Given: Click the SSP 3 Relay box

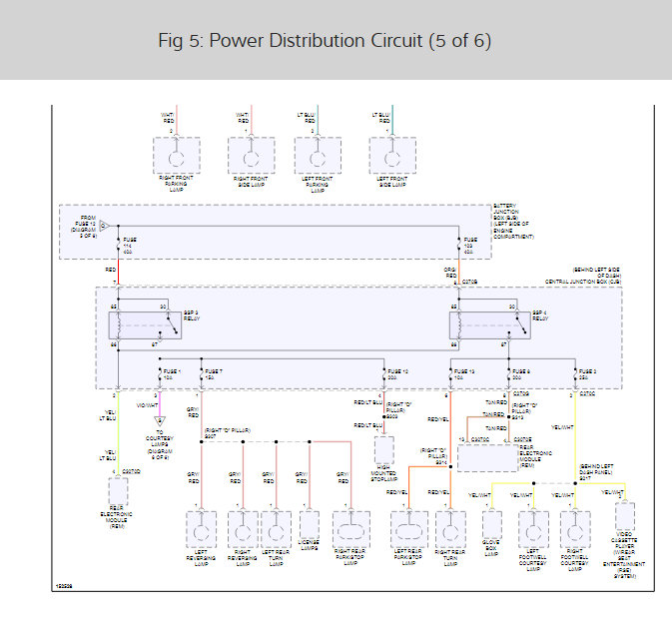Looking at the screenshot, I should click(x=146, y=325).
